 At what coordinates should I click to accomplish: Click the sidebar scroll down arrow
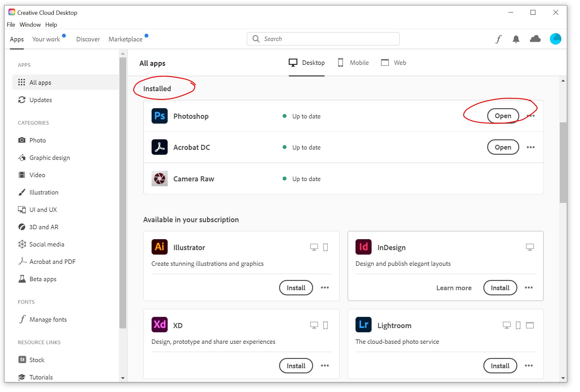click(123, 378)
